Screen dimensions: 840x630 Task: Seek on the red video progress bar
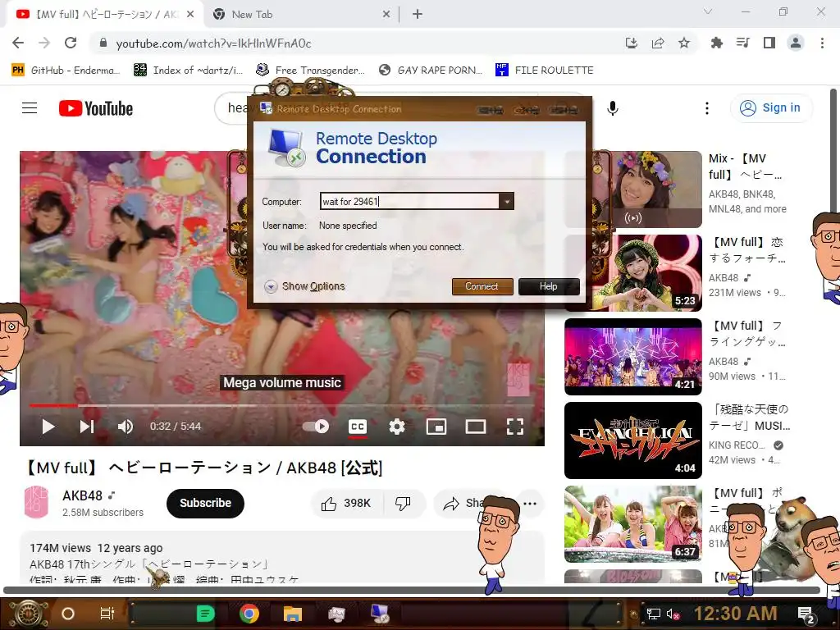tap(281, 405)
